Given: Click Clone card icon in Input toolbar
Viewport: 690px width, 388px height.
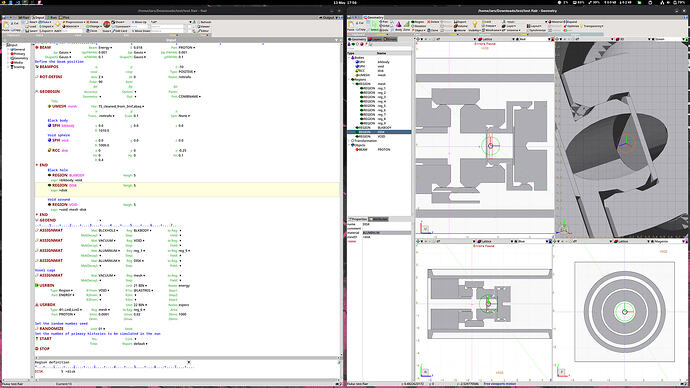Looking at the screenshot, I should click(x=91, y=31).
